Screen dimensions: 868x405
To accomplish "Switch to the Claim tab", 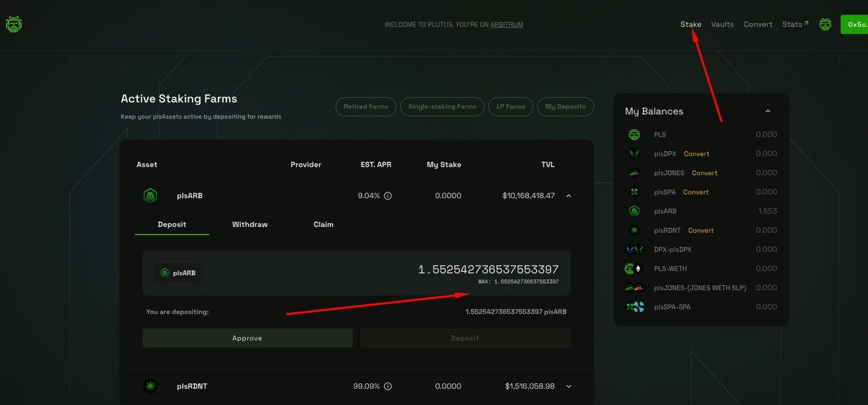I will tap(323, 224).
